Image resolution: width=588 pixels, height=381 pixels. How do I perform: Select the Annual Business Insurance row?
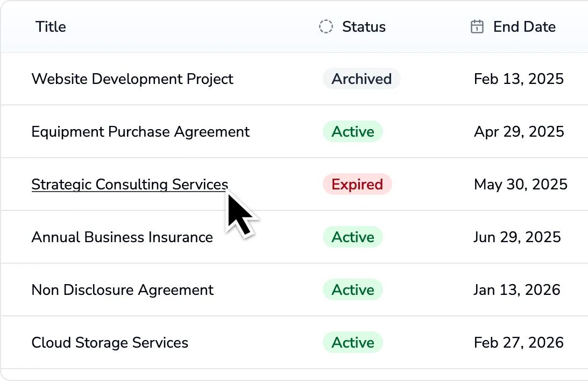pos(122,237)
